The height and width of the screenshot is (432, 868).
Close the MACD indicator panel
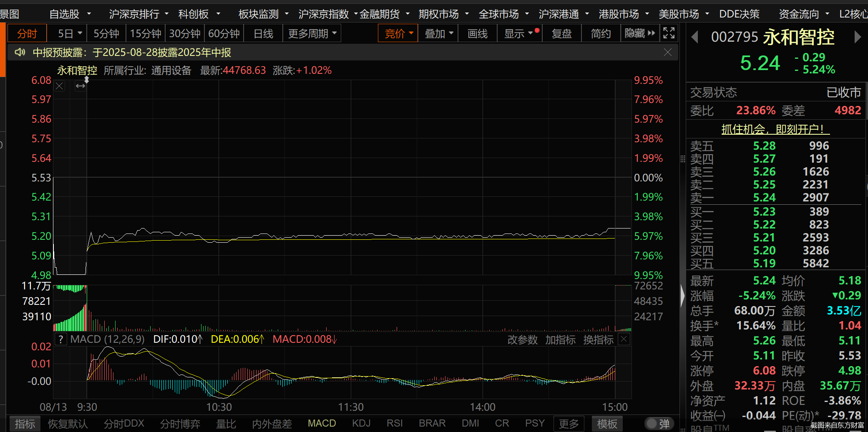coord(624,339)
